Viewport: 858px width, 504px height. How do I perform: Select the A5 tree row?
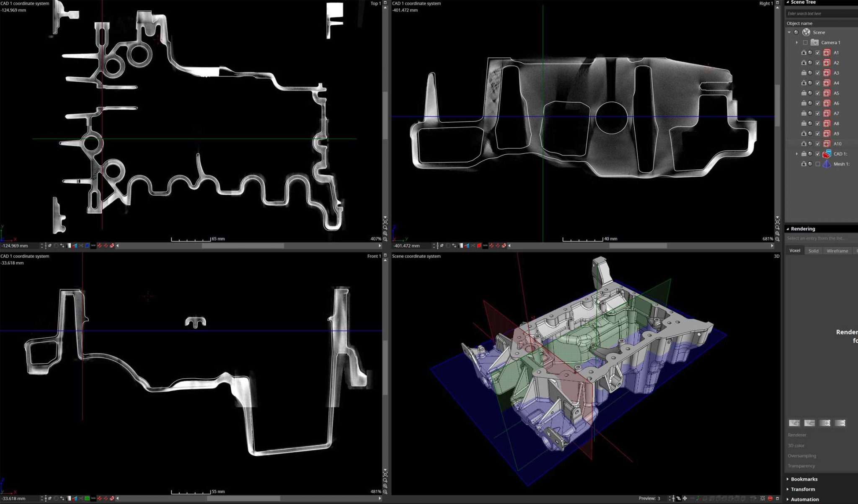pyautogui.click(x=822, y=93)
